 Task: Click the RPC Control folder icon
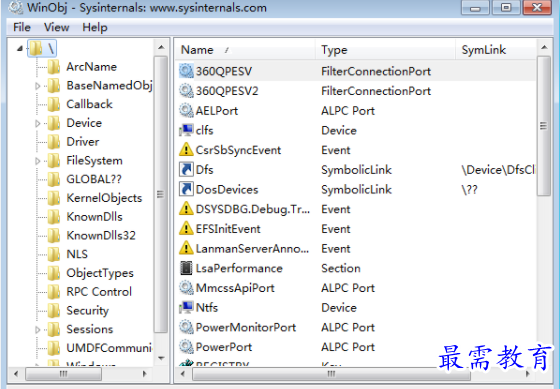pyautogui.click(x=54, y=292)
